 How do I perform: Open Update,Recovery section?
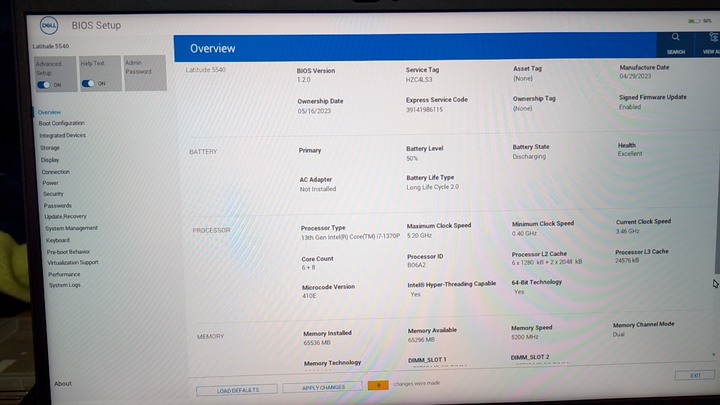[66, 216]
